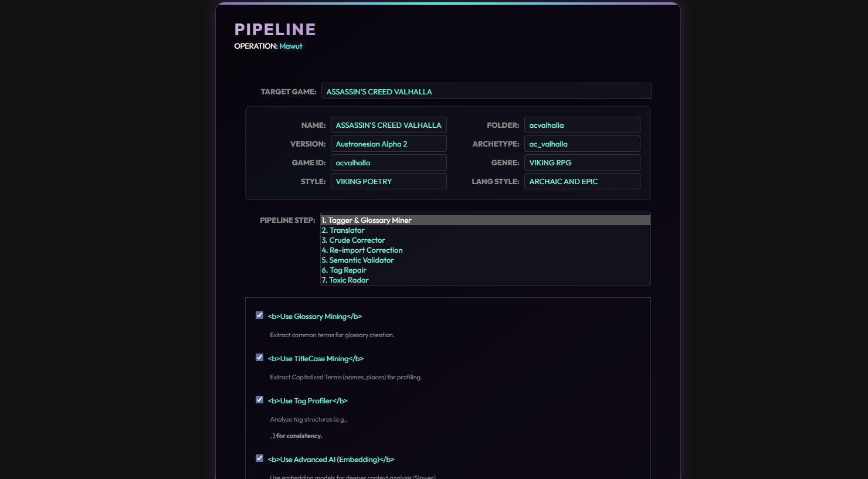
Task: Click the Folder input field
Action: pyautogui.click(x=582, y=125)
